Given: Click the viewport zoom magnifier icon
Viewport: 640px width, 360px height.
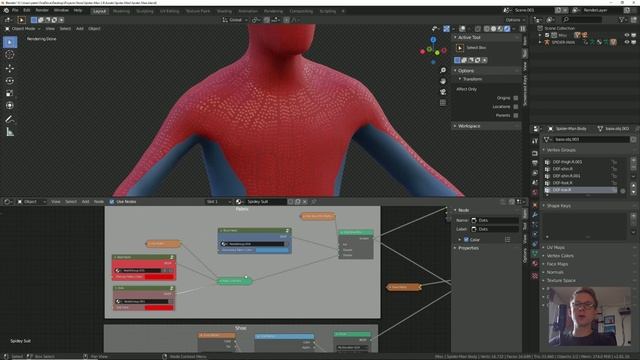Looking at the screenshot, I should coord(443,70).
